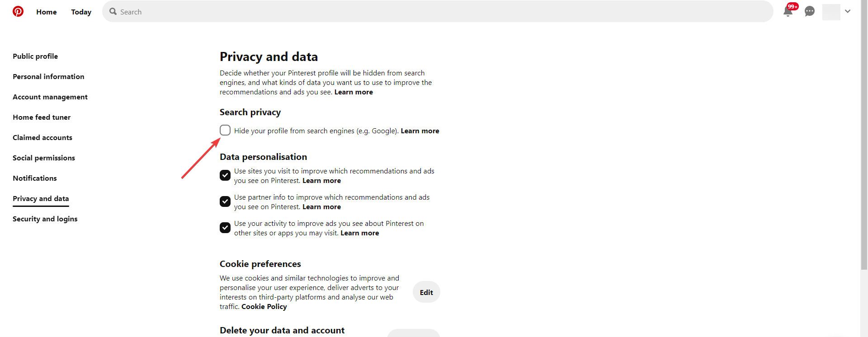Uncheck Use partner info checkbox
The image size is (868, 337).
coord(225,201)
